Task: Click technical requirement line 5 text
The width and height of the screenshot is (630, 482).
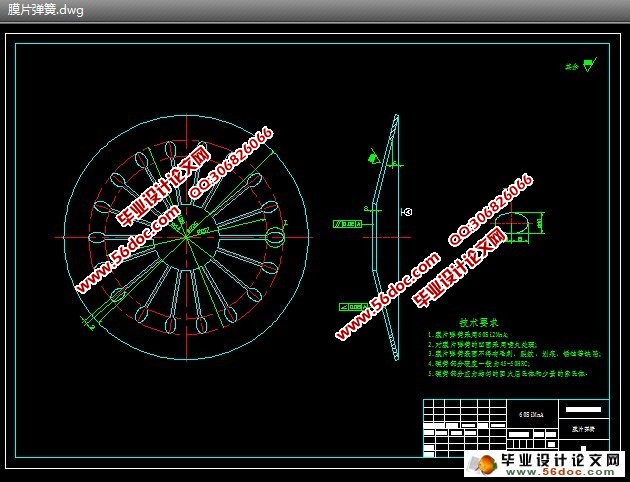Action: pos(508,373)
